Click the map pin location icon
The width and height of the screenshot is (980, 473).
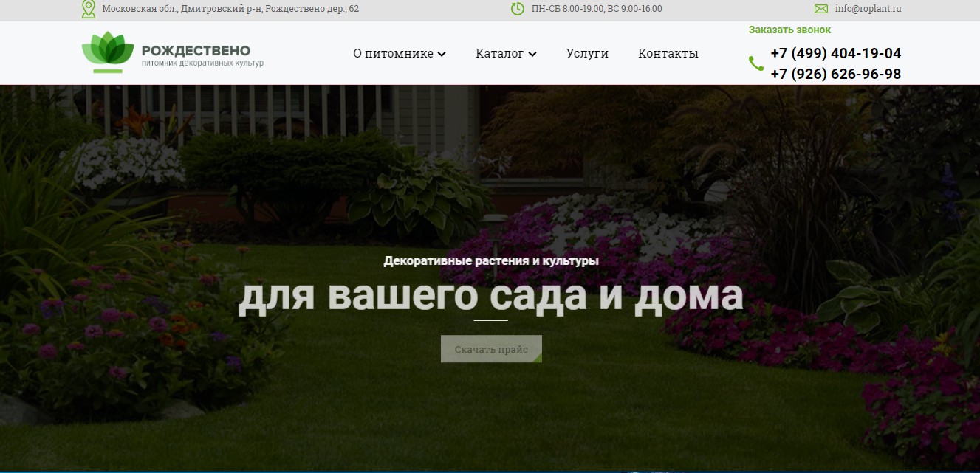[89, 9]
